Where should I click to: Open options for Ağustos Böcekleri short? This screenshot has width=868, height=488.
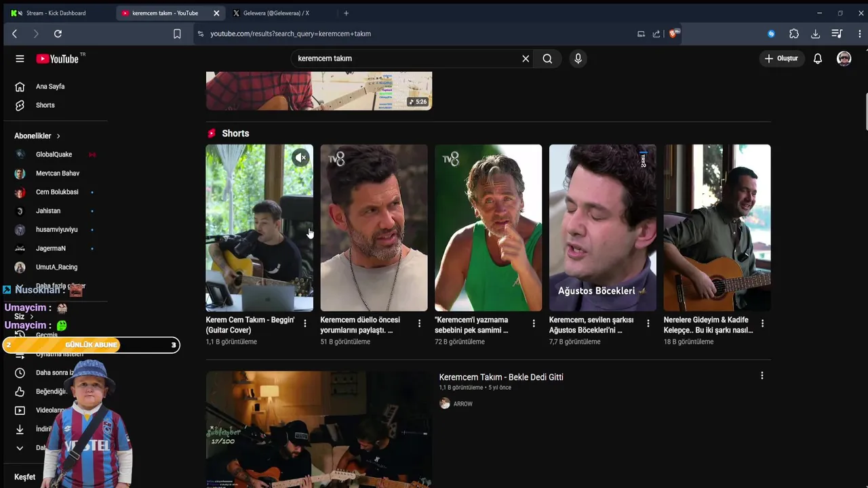(x=648, y=323)
